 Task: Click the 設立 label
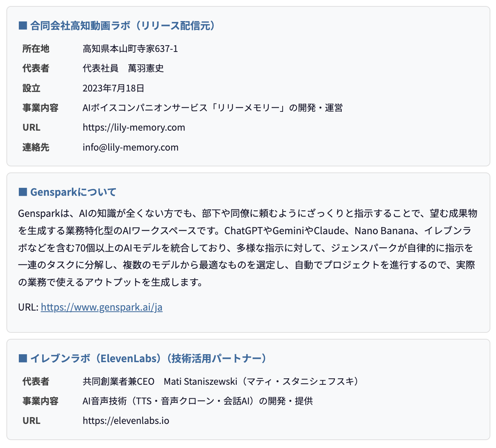(31, 88)
